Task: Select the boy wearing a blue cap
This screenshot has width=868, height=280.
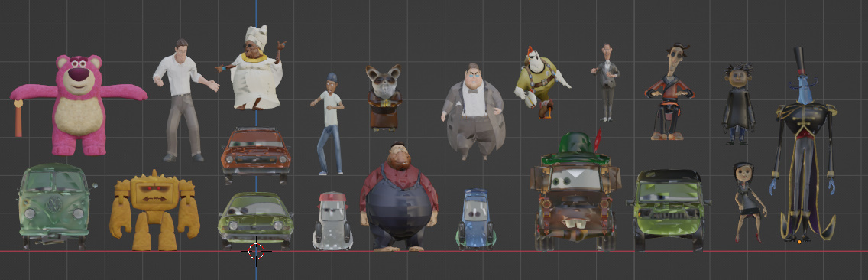Action: (x=329, y=123)
